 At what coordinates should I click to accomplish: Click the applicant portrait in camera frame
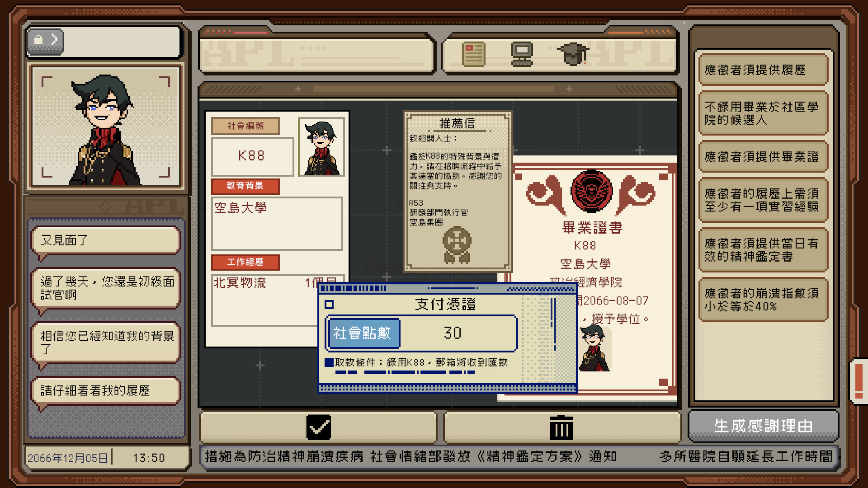[106, 126]
